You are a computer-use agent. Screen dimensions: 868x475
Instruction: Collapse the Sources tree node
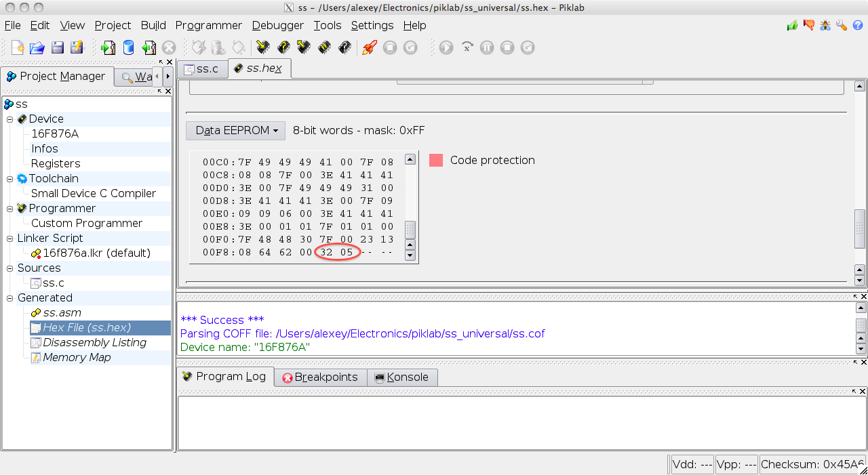pos(10,268)
